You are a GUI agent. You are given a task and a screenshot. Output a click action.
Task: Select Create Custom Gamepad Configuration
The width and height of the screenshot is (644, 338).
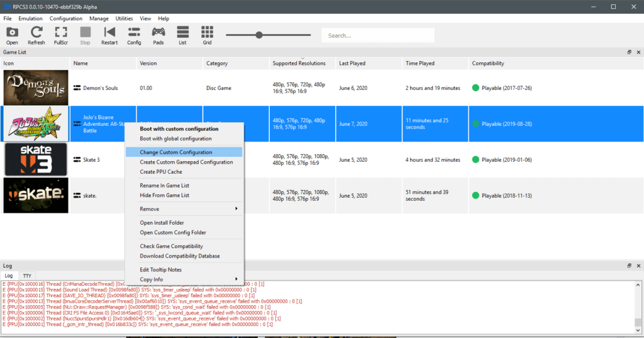[184, 162]
